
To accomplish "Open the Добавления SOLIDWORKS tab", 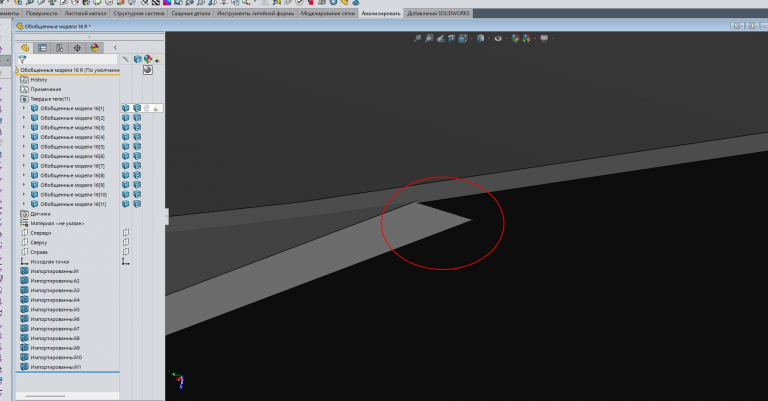I will [438, 13].
